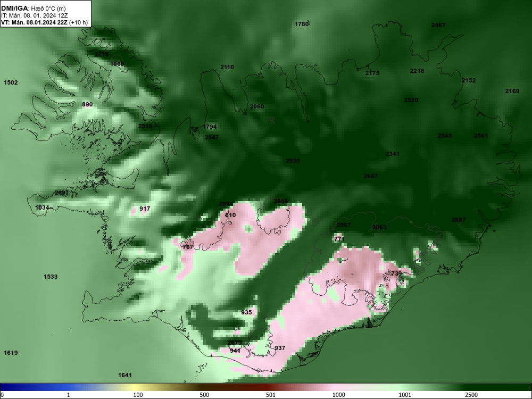
Task: Click the 2859 map label
Action: click(x=280, y=201)
